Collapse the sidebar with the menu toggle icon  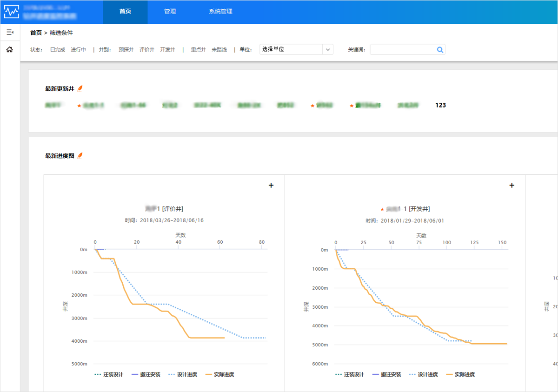coord(10,32)
